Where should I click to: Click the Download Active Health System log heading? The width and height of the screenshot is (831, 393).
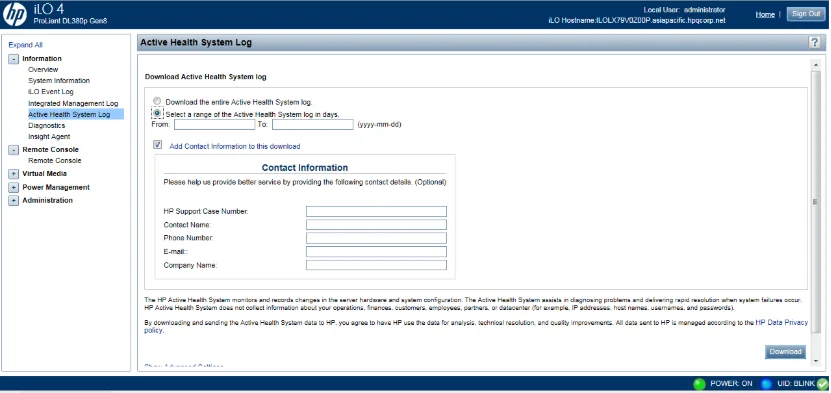206,77
